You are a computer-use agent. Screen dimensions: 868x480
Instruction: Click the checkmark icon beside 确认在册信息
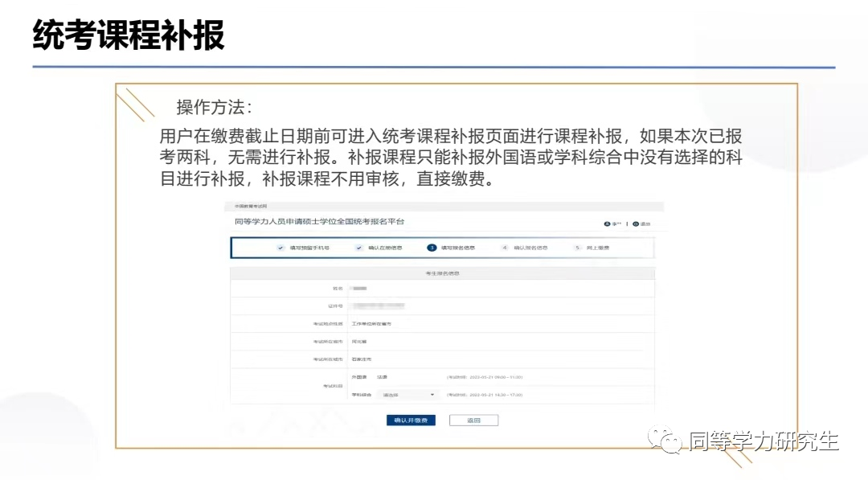coord(358,248)
